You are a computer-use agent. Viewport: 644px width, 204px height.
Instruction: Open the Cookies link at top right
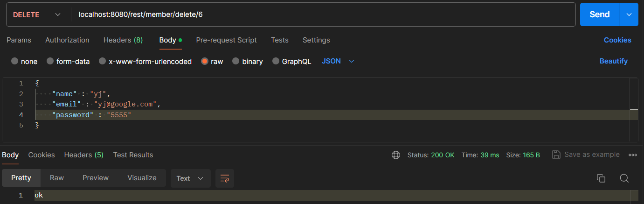[617, 40]
